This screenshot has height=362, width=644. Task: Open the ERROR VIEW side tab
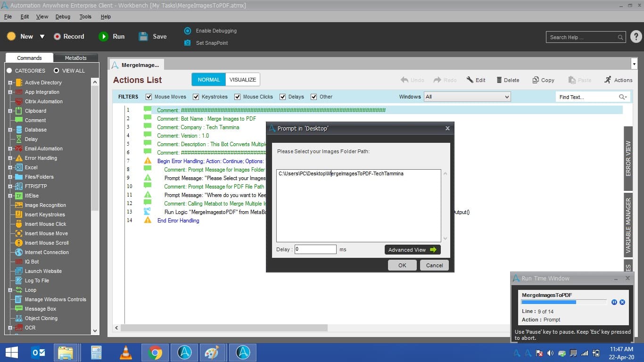[627, 158]
